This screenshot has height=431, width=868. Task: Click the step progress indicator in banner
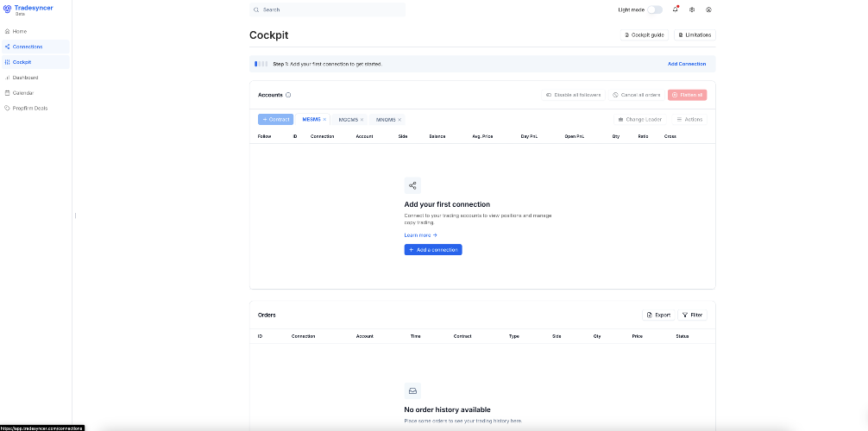pyautogui.click(x=261, y=64)
